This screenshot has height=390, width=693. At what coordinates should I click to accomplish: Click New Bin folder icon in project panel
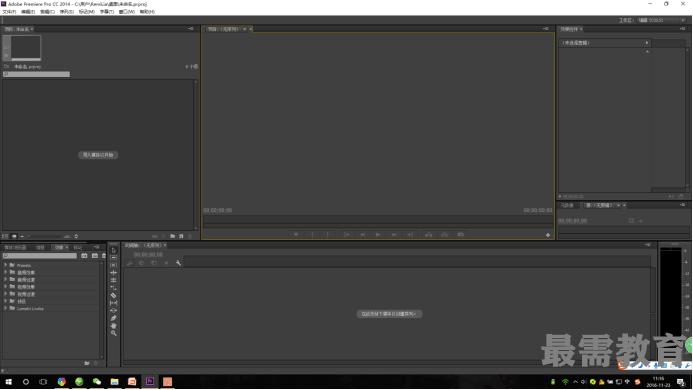172,237
